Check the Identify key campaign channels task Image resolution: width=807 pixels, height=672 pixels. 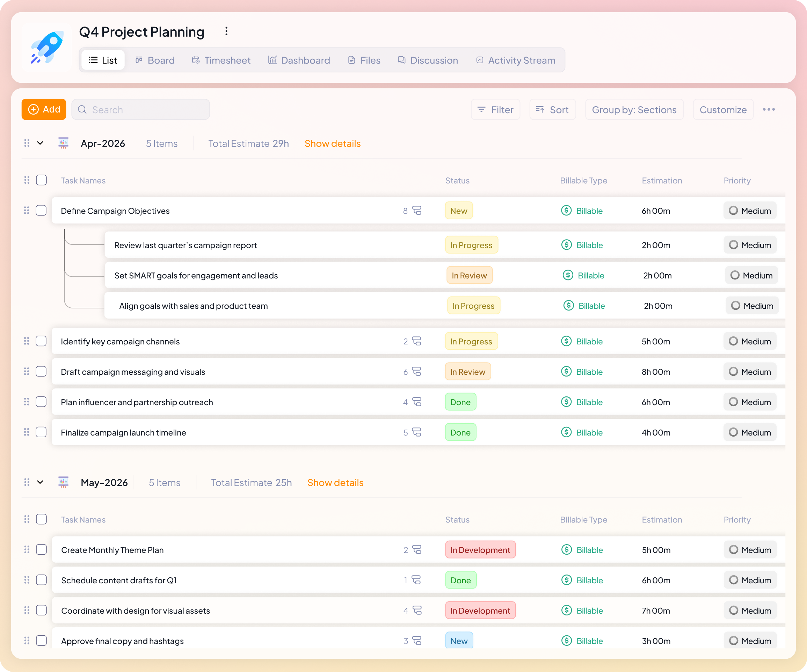point(41,341)
